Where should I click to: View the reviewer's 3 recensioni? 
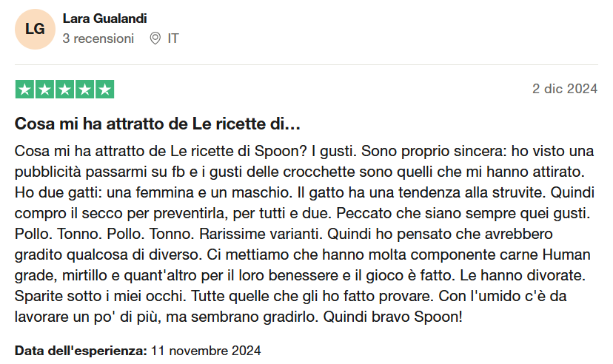point(98,38)
